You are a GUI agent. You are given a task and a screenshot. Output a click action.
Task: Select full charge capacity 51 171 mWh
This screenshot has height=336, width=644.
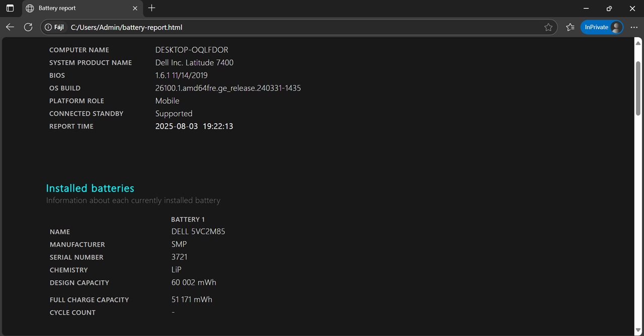[x=192, y=299]
